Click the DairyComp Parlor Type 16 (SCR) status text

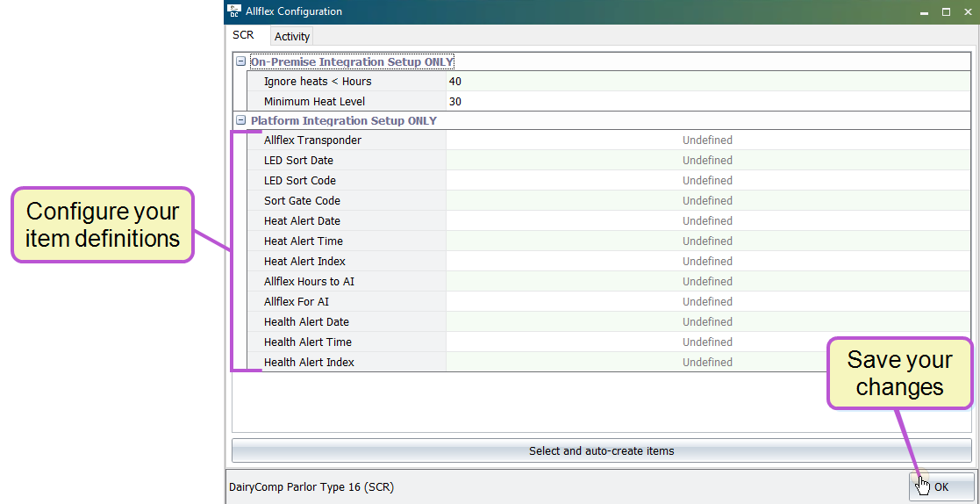click(x=311, y=486)
